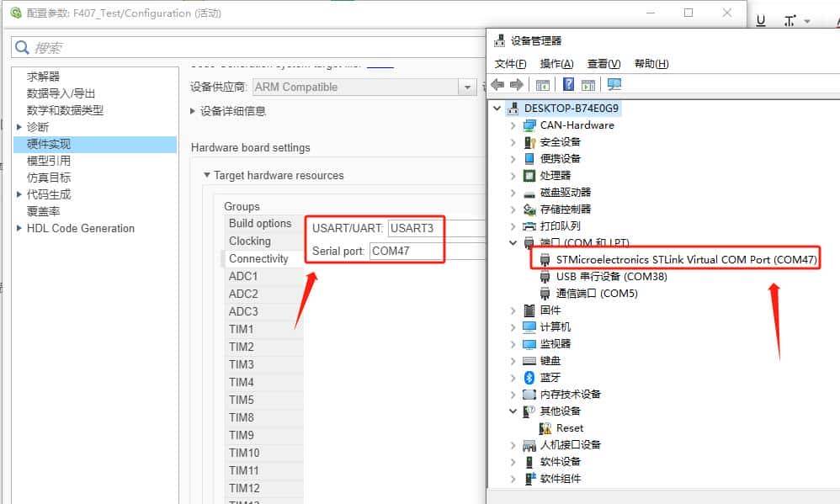Viewport: 840px width, 504px height.
Task: Click the back arrow in Device Manager toolbar
Action: 497,84
